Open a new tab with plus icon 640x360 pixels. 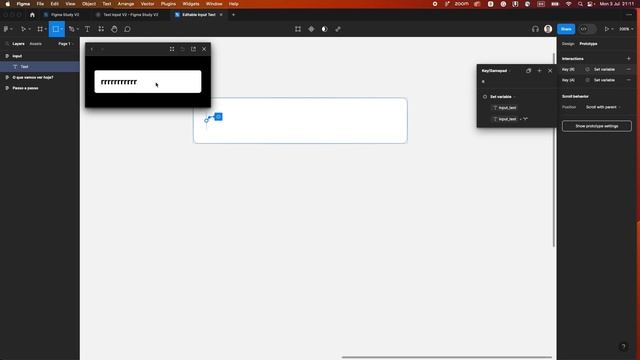tap(233, 15)
